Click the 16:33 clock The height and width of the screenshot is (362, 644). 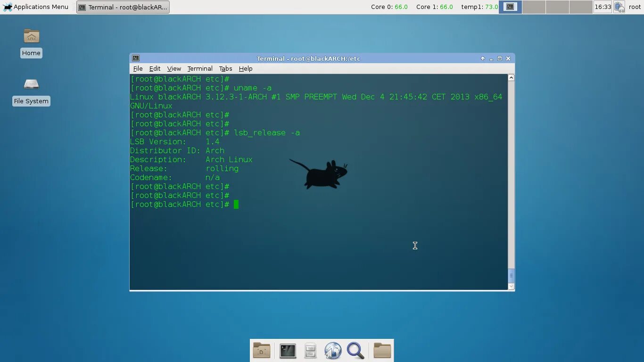(x=603, y=7)
